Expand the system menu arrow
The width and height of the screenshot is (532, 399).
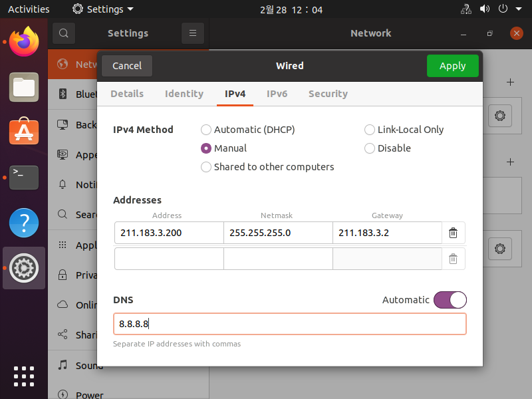(x=519, y=9)
